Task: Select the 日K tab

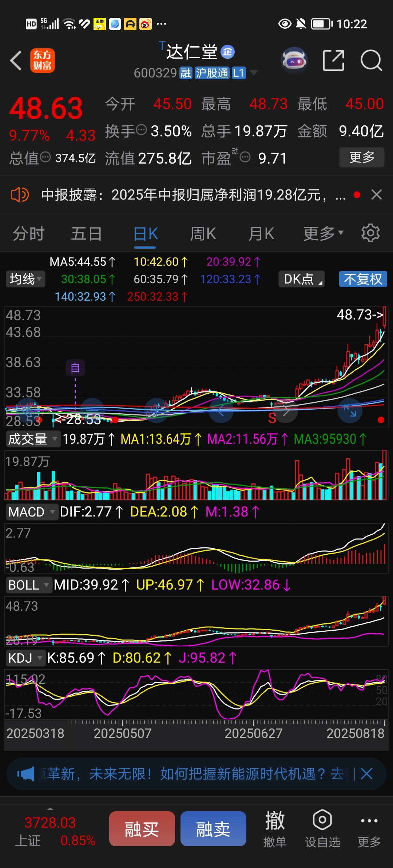Action: (x=146, y=233)
